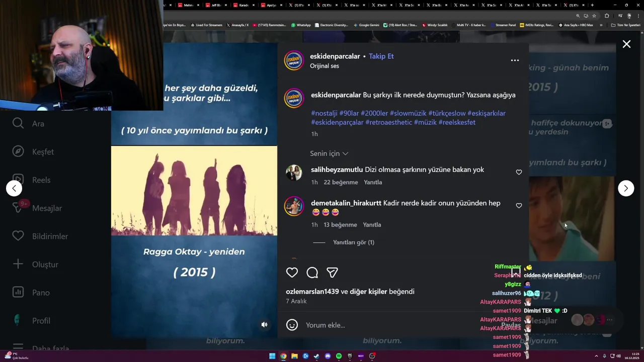Open post options three-dot menu
This screenshot has height=362, width=644.
point(515,60)
